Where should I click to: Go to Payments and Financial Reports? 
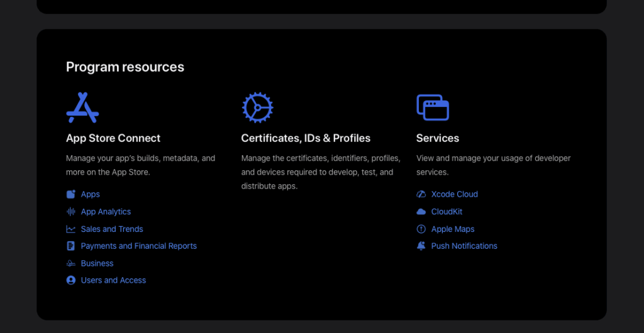pyautogui.click(x=138, y=246)
